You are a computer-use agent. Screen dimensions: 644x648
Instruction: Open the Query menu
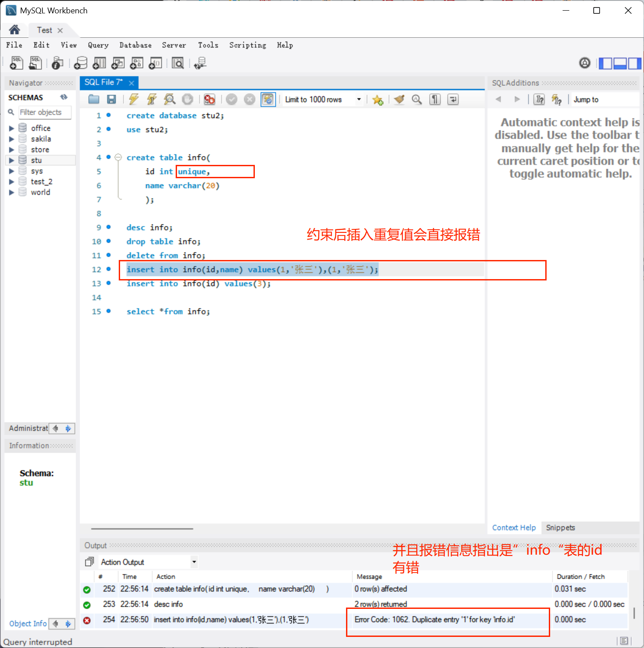[98, 45]
